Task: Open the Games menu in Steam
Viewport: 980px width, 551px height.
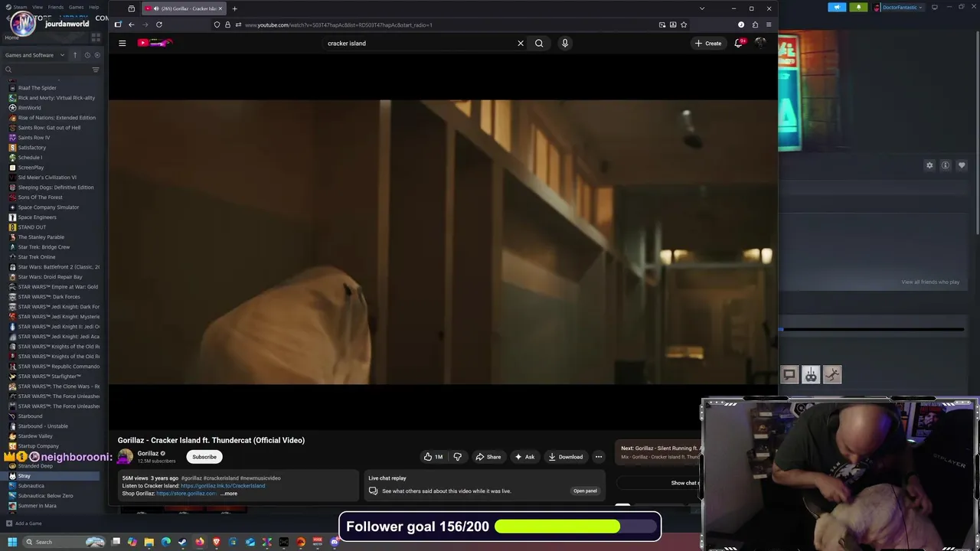Action: click(77, 7)
